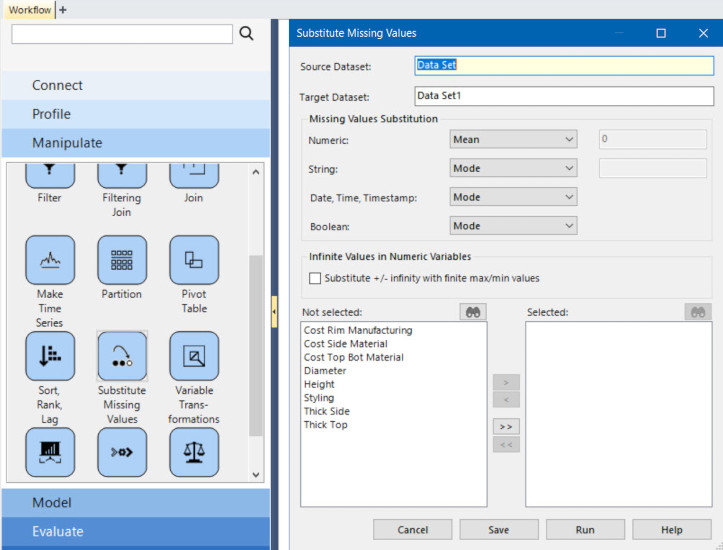The image size is (723, 550).
Task: Click the search magnifier icon
Action: (247, 34)
